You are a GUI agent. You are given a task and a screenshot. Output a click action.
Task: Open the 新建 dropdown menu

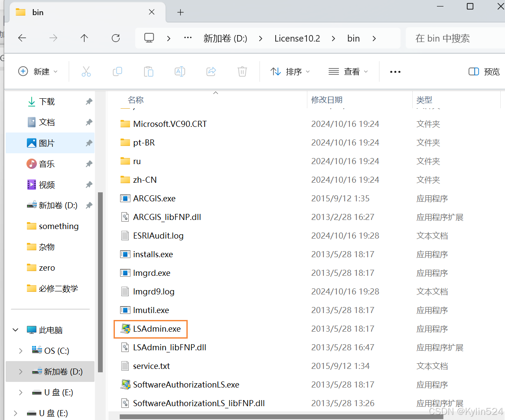point(38,71)
